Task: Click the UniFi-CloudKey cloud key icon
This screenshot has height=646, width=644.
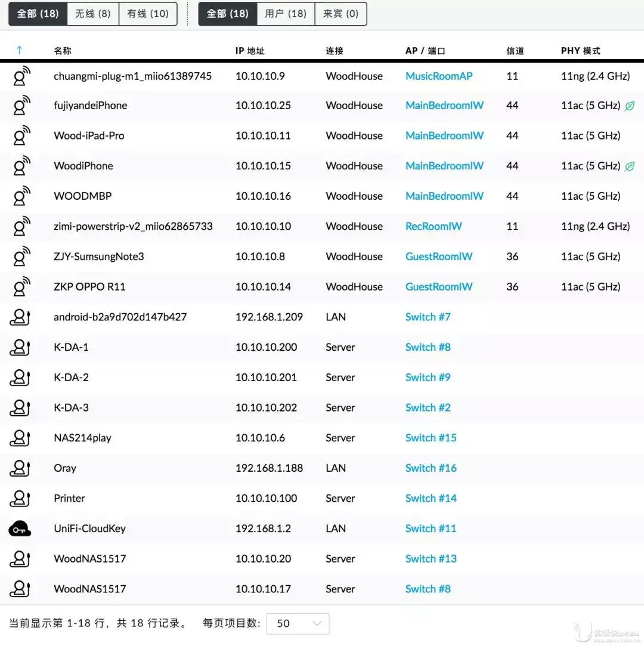Action: coord(20,528)
